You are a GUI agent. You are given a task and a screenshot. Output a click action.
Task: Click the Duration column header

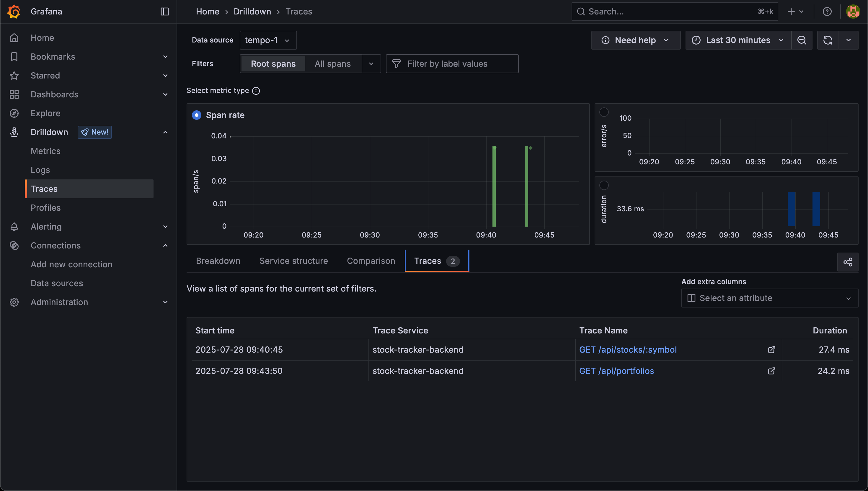click(x=830, y=330)
